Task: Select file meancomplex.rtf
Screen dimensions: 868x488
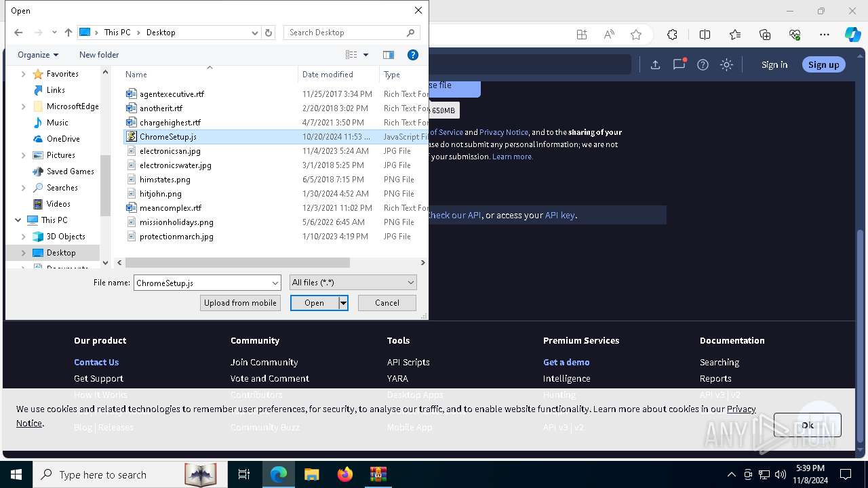Action: tap(170, 208)
